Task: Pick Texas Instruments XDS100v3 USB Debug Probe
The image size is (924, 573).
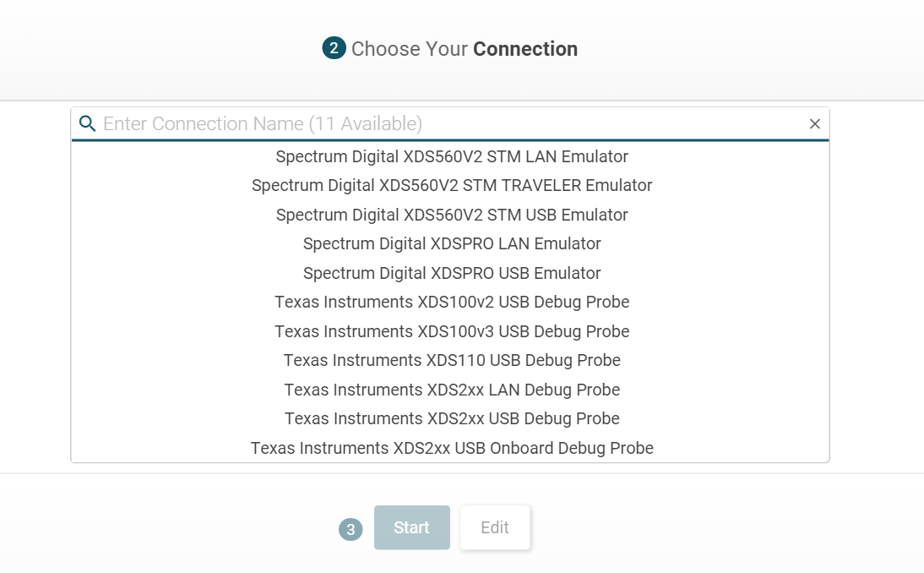Action: click(452, 331)
